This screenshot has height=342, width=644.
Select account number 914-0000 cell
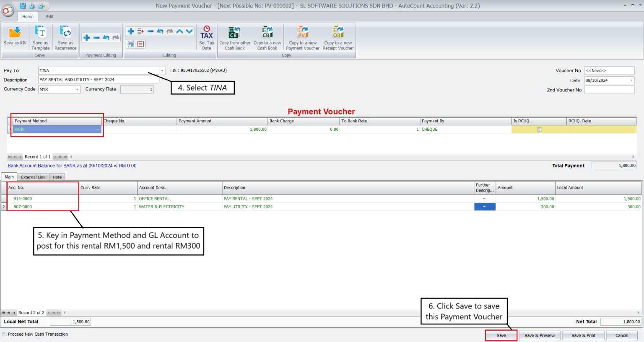click(x=43, y=199)
